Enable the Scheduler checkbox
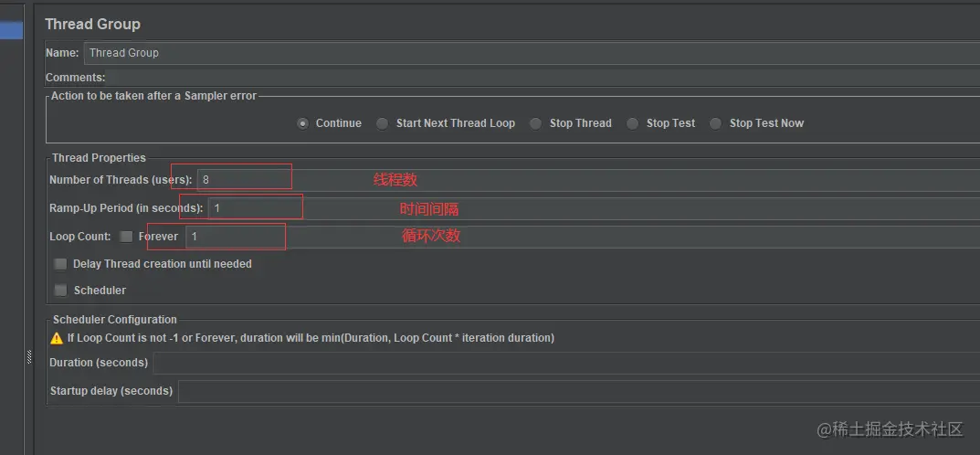 (x=60, y=291)
